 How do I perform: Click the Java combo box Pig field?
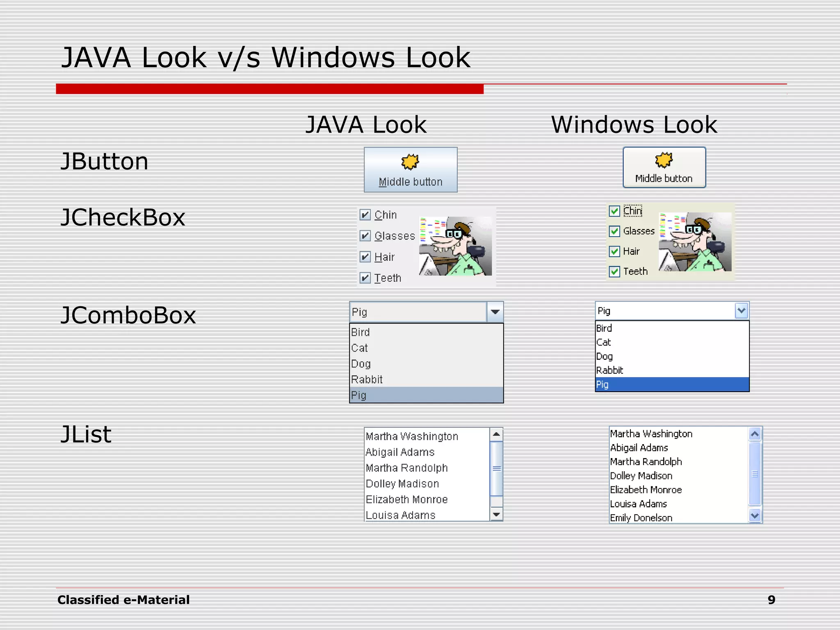pos(418,312)
